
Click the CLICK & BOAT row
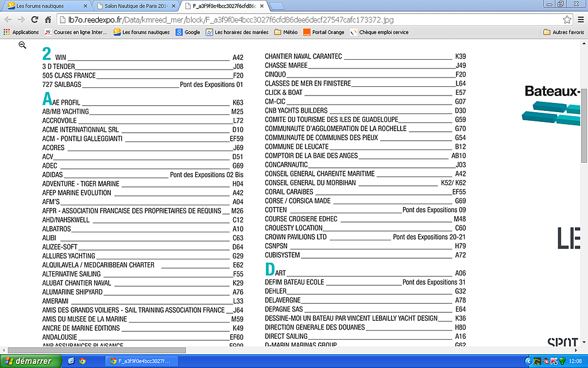(x=365, y=93)
